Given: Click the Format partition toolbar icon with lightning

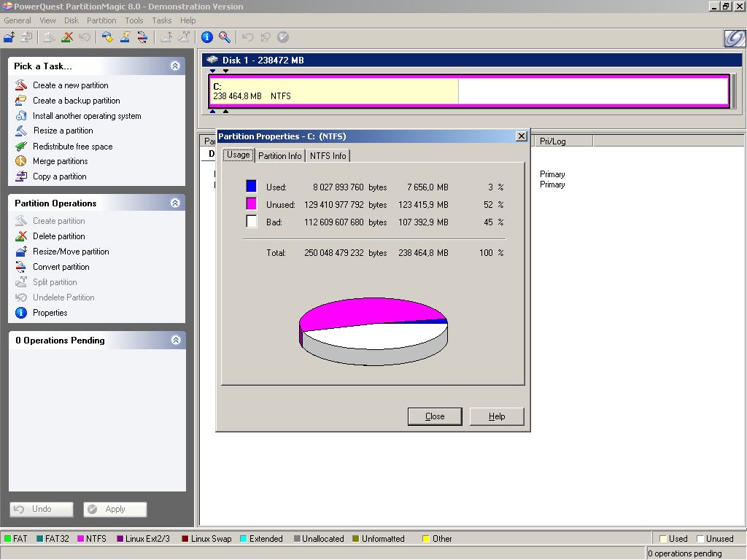Looking at the screenshot, I should [125, 37].
